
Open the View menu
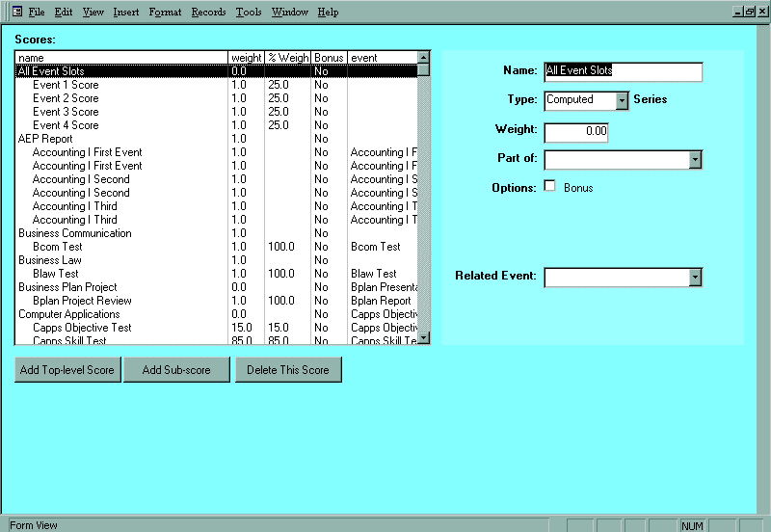tap(93, 12)
